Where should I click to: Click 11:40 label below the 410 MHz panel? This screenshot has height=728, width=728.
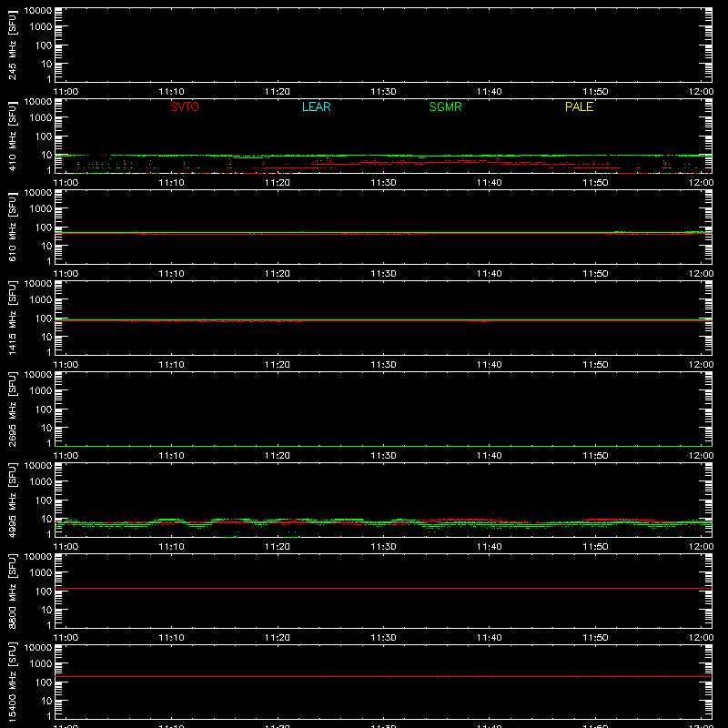click(x=490, y=183)
